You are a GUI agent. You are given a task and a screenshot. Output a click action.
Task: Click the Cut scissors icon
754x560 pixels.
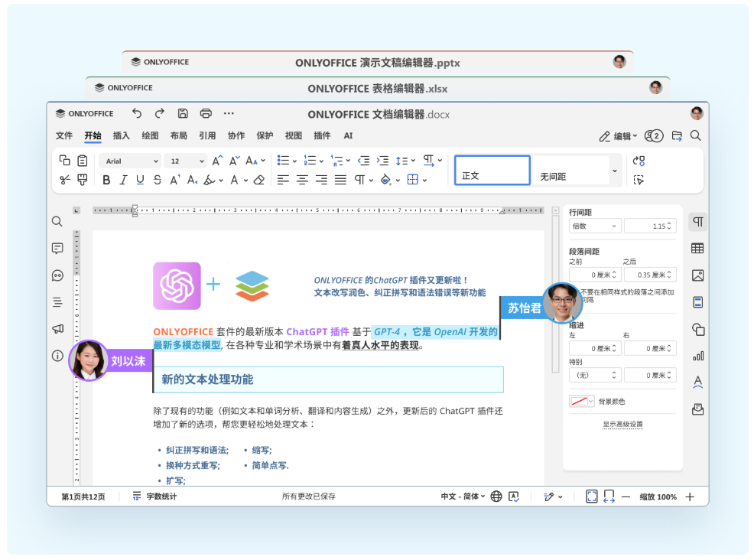(x=64, y=180)
